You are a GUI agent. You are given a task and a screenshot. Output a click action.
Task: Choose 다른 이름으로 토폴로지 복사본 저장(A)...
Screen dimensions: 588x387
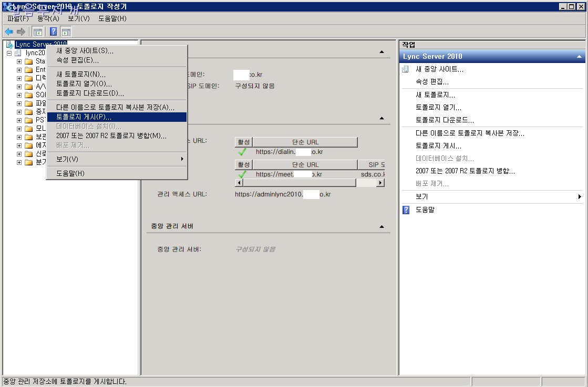click(x=117, y=108)
